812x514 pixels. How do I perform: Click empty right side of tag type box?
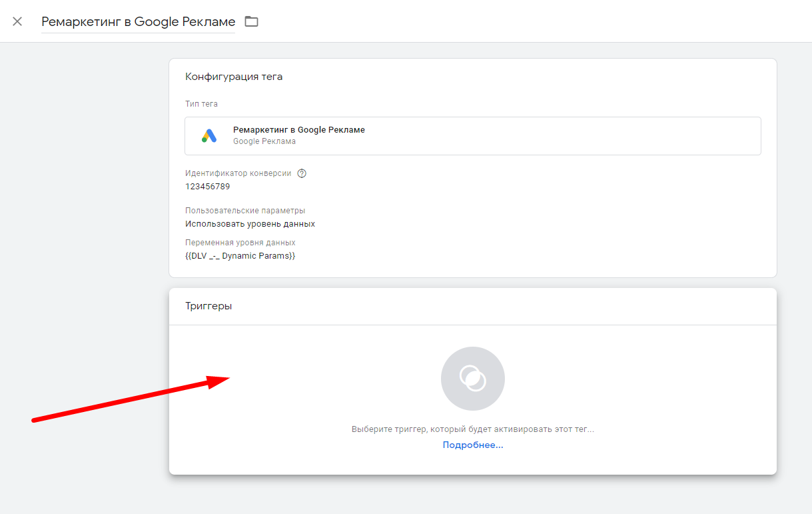[600, 136]
